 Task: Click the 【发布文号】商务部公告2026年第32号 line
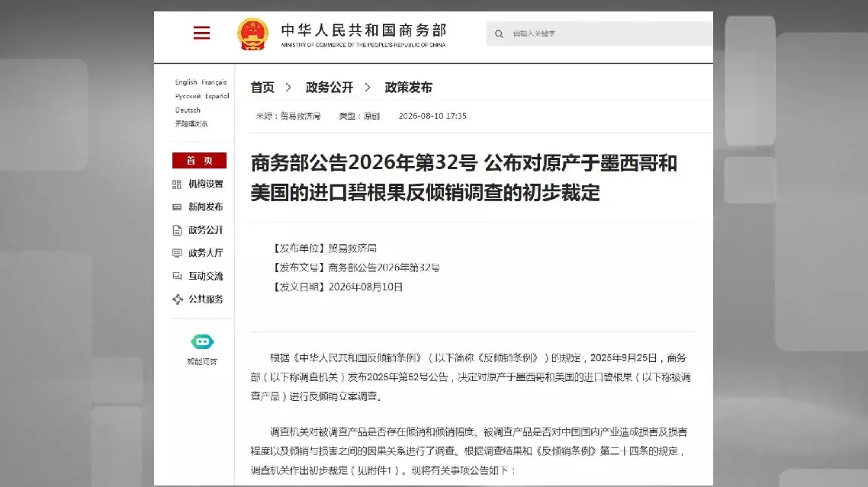point(355,268)
